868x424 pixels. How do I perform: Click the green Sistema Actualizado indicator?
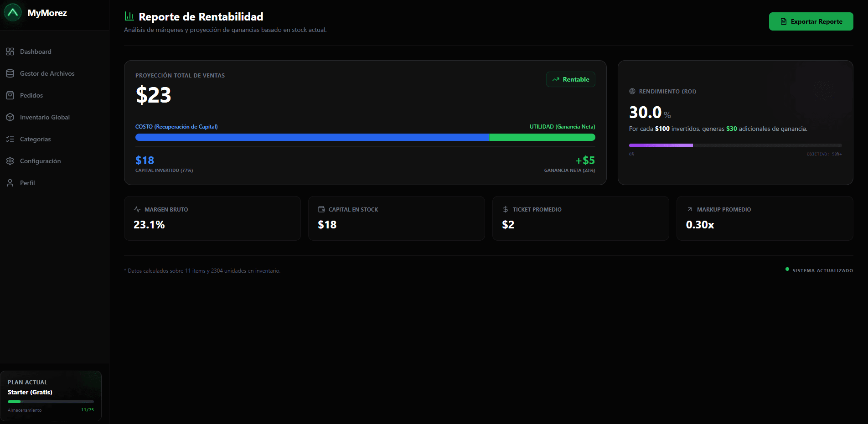[787, 269]
